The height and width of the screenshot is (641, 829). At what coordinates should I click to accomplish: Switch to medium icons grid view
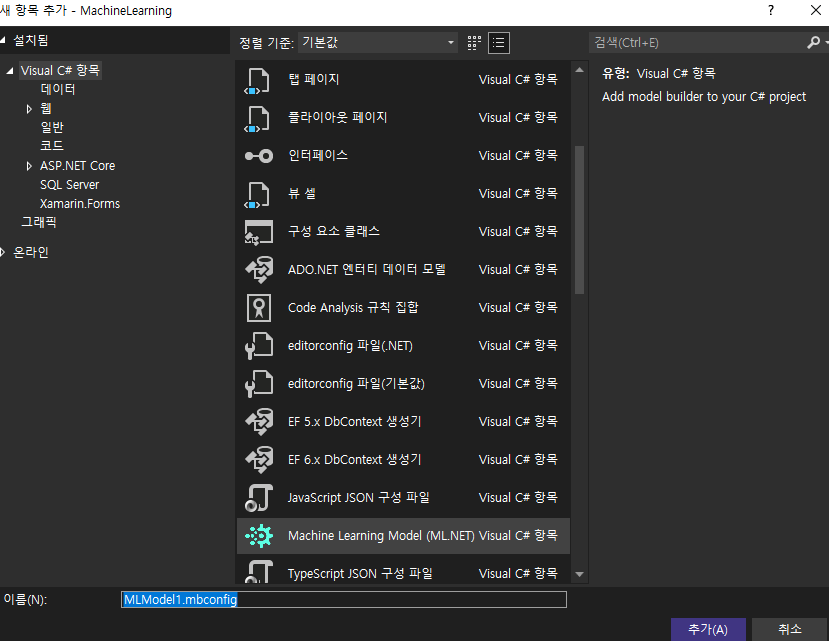474,43
